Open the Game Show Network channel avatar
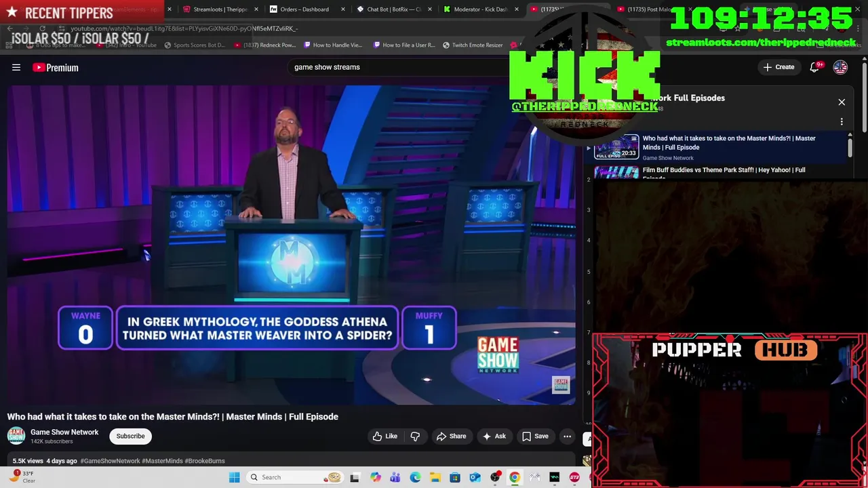868x488 pixels. [16, 436]
